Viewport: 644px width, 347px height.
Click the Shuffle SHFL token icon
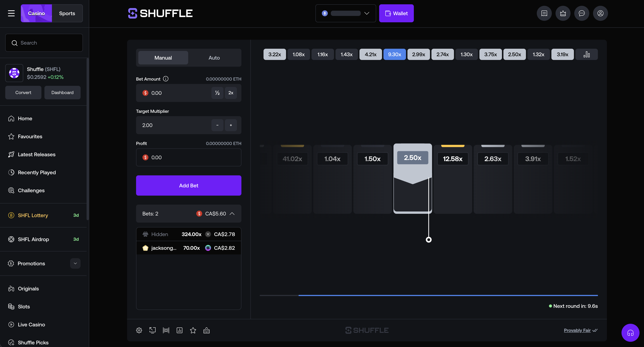click(14, 73)
